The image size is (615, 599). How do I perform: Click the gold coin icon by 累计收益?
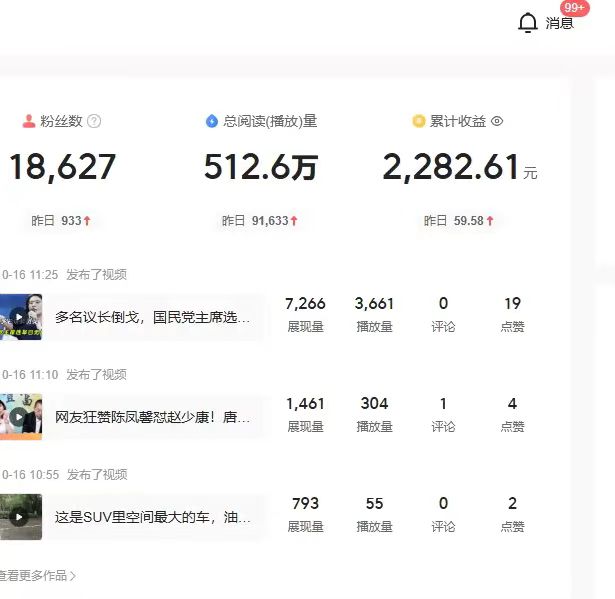419,121
